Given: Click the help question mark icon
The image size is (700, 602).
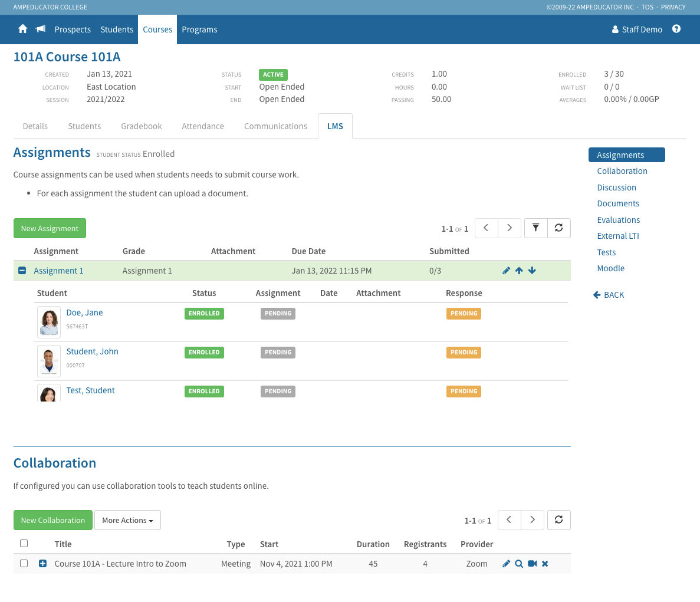Looking at the screenshot, I should tap(676, 29).
